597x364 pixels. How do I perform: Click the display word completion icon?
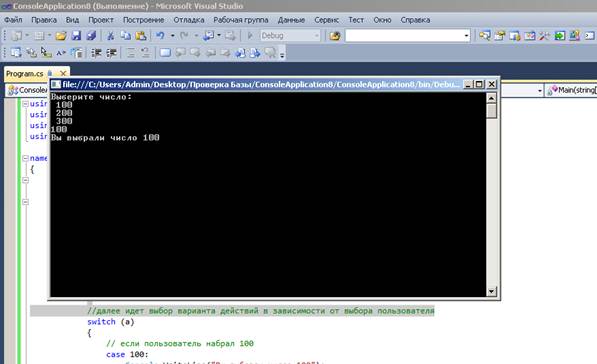coord(61,53)
